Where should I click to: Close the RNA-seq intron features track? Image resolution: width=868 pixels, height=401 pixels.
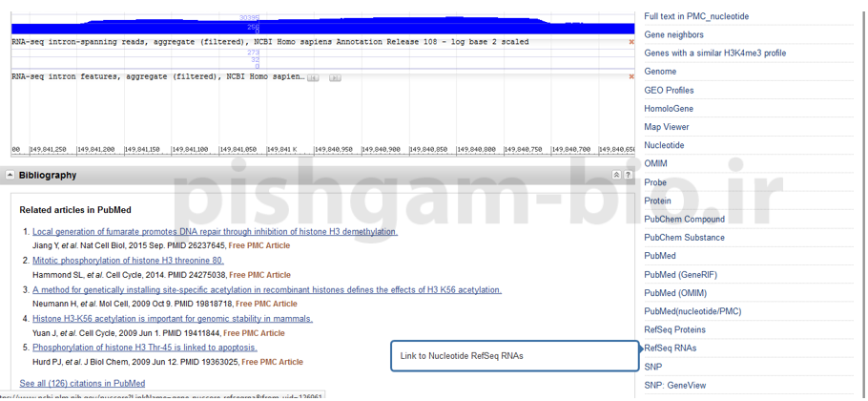pos(630,76)
